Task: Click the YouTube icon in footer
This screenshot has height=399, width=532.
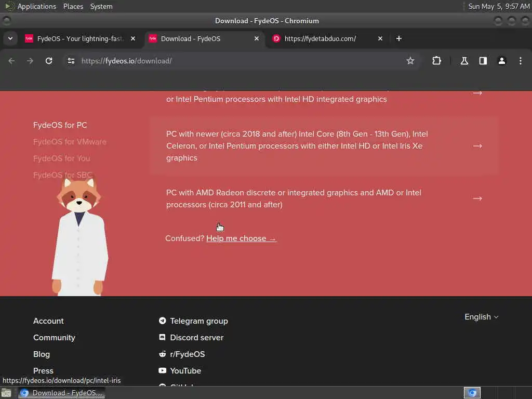Action: [162, 370]
